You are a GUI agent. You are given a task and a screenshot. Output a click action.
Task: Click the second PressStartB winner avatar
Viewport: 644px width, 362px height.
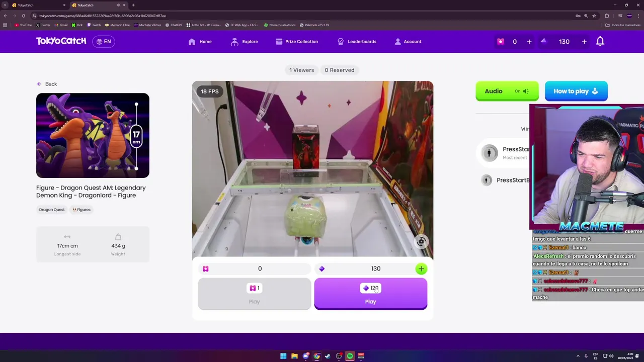(x=487, y=180)
